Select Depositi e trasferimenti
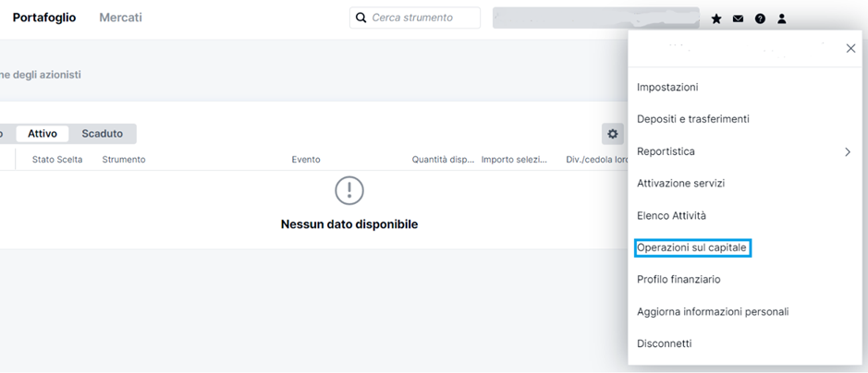The height and width of the screenshot is (373, 868). tap(693, 119)
